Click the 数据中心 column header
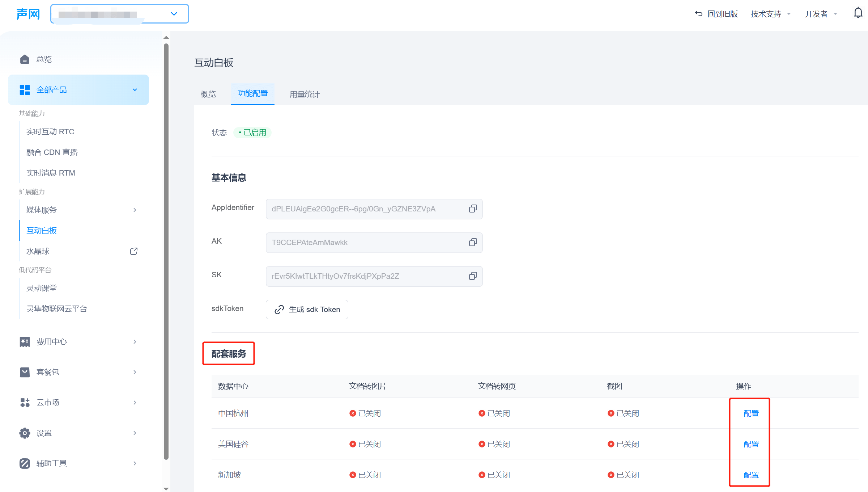 [x=233, y=386]
